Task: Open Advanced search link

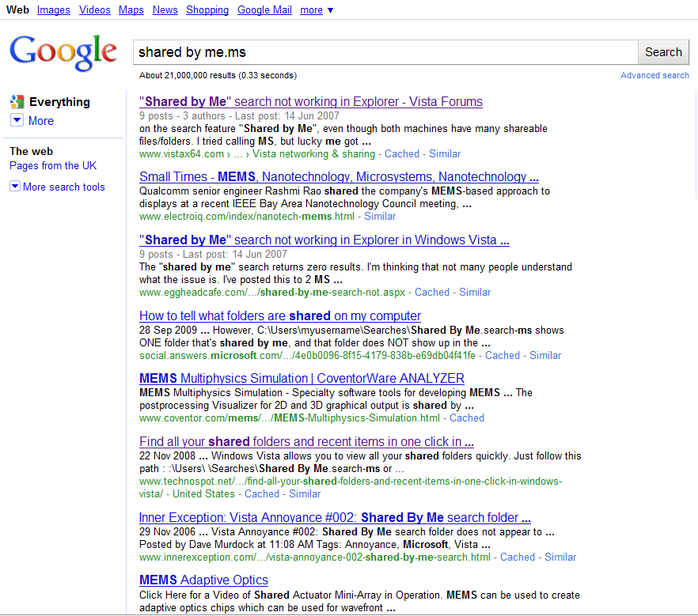Action: click(x=654, y=75)
